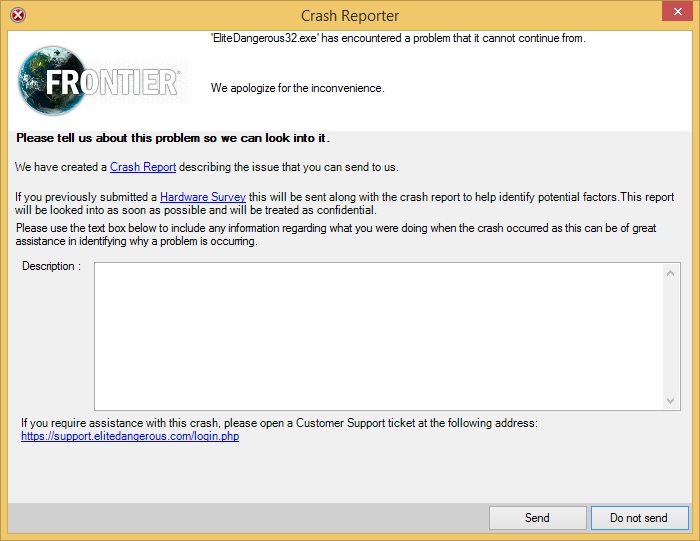
Task: Click the red error icon in title bar
Action: pyautogui.click(x=18, y=15)
